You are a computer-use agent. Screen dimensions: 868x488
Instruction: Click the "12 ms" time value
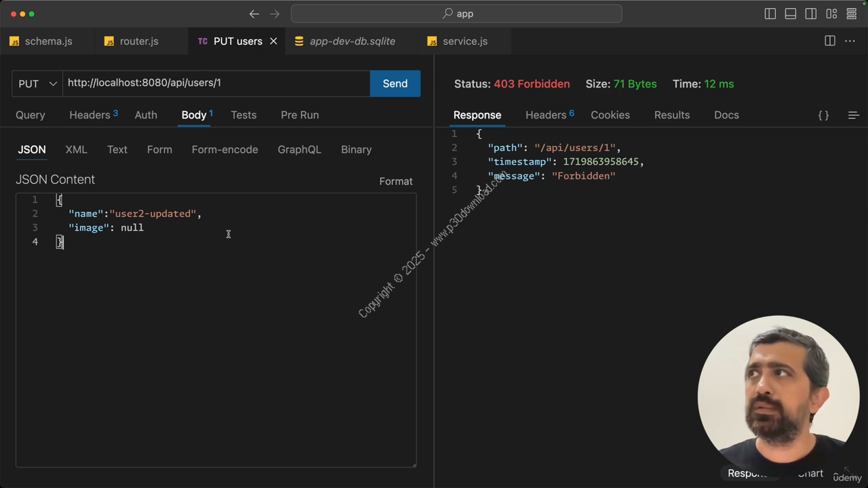click(x=719, y=84)
